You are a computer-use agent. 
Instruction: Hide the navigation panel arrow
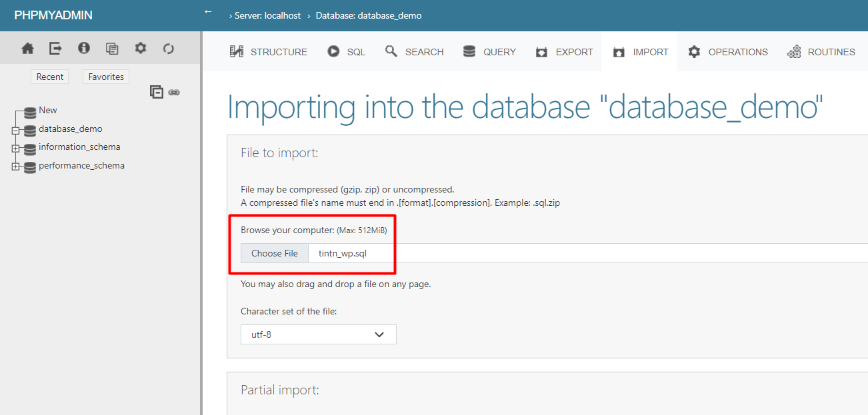pos(208,12)
